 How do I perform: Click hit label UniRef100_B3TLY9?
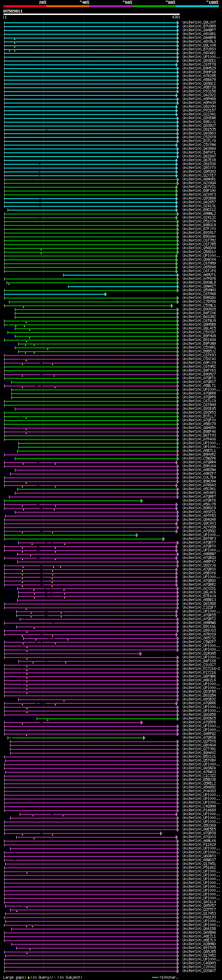coord(199,141)
